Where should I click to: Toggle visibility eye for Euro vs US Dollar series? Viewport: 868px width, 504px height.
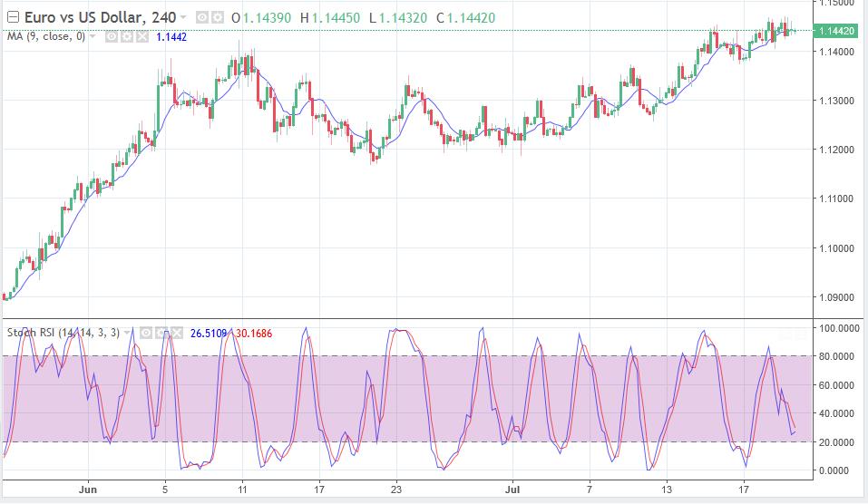[202, 18]
